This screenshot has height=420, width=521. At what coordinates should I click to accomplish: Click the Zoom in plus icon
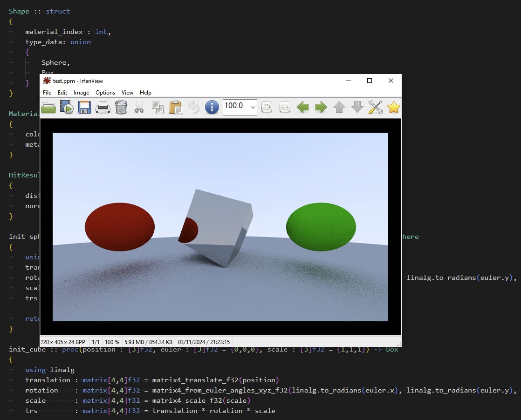pos(267,107)
